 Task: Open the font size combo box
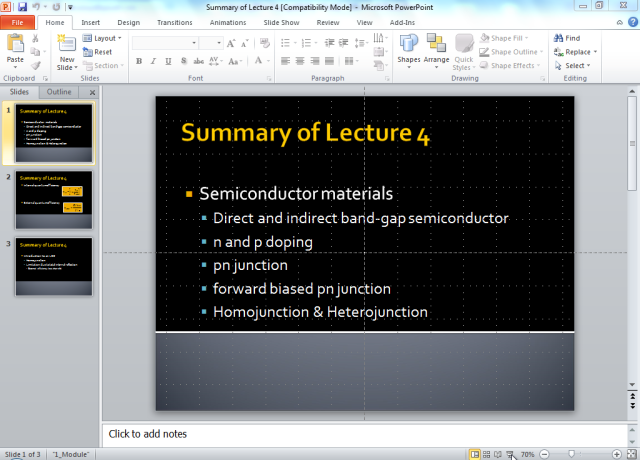click(211, 43)
